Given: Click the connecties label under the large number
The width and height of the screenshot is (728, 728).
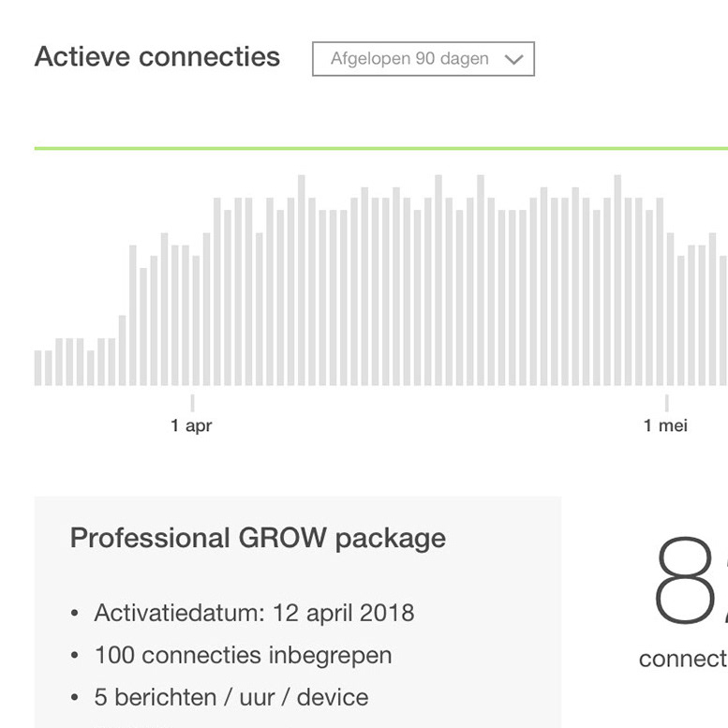Looking at the screenshot, I should coord(683,659).
